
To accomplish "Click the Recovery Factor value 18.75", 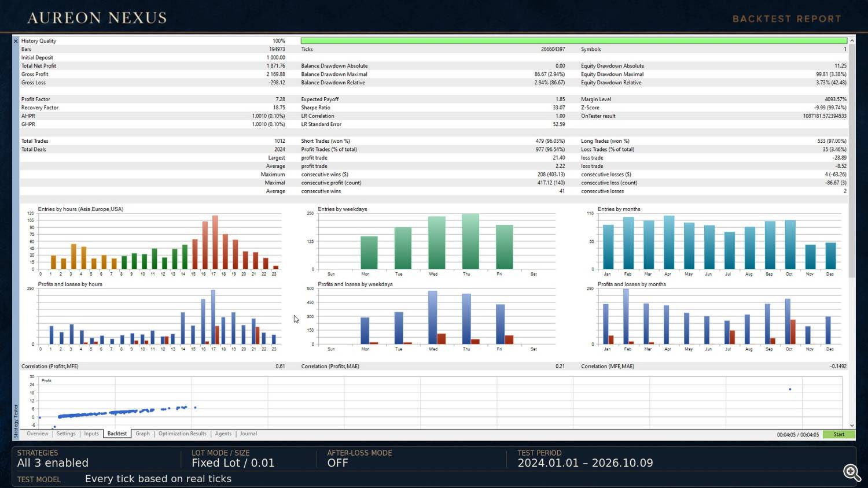I will coord(279,108).
